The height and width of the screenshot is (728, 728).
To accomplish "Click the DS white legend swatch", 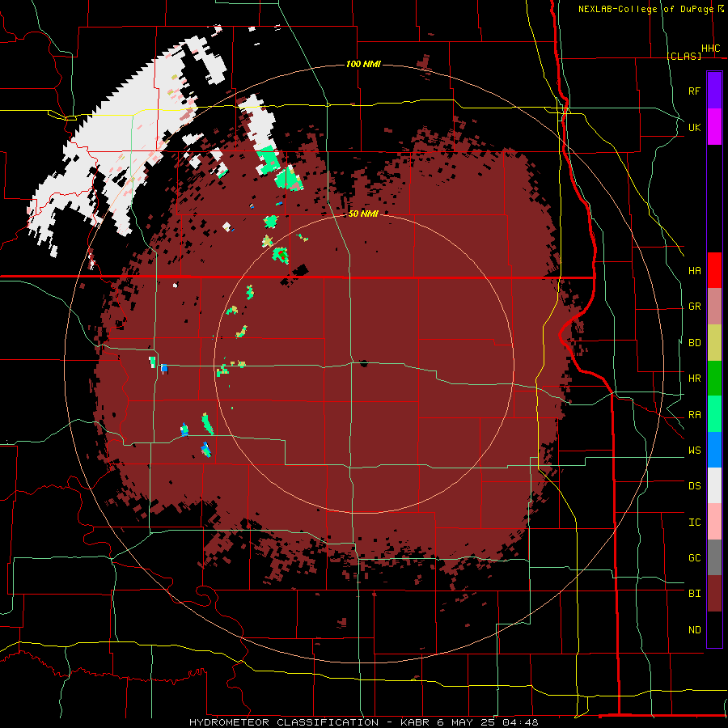I will pos(714,485).
